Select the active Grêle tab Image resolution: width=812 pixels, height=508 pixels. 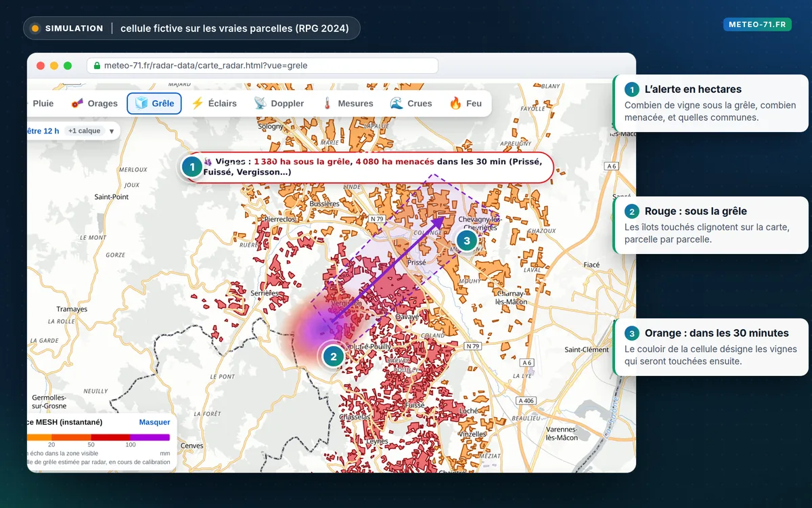[154, 104]
